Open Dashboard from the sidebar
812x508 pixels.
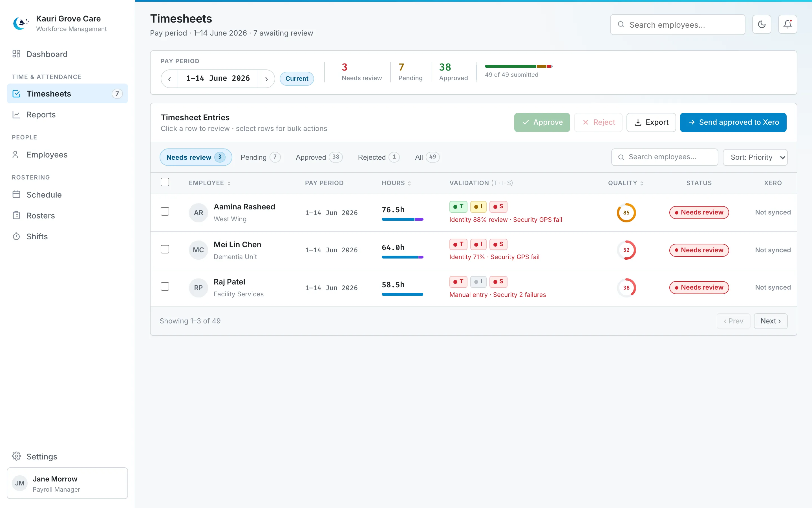[x=67, y=54]
